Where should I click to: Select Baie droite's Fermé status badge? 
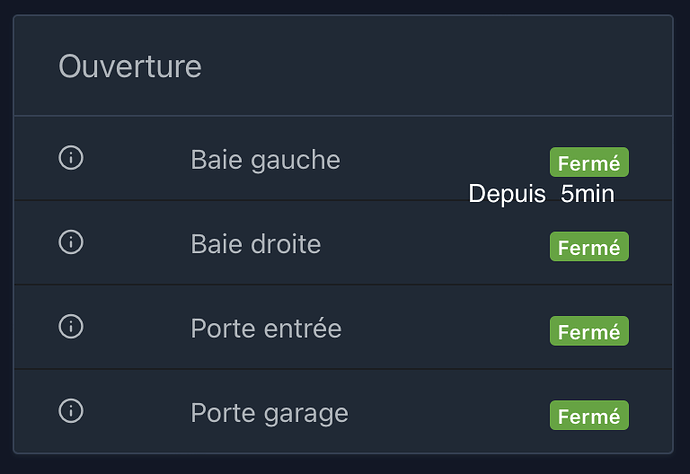click(x=589, y=247)
